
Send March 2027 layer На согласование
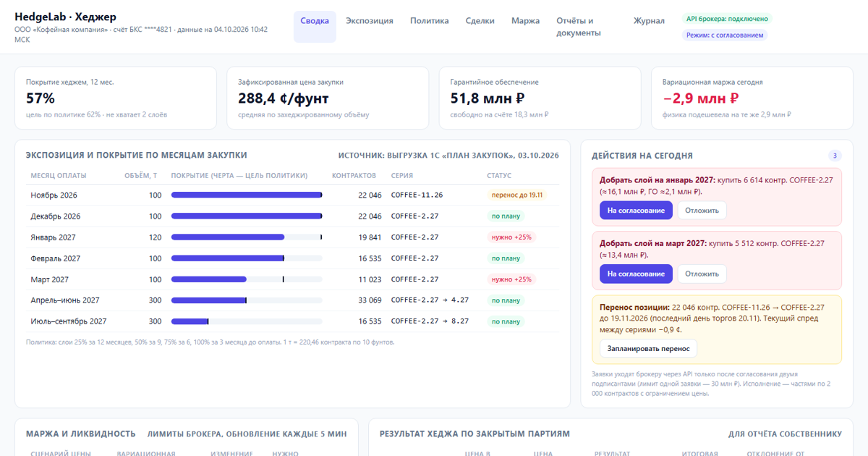(x=636, y=274)
